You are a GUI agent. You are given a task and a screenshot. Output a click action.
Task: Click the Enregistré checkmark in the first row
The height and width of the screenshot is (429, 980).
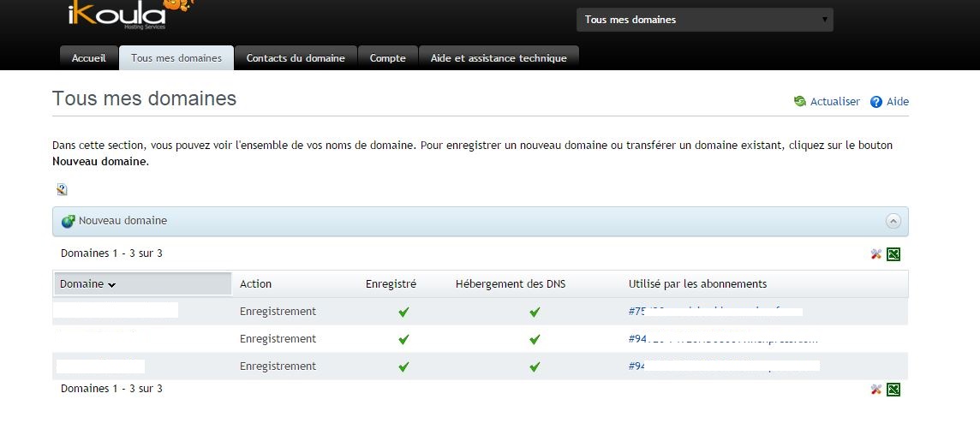click(403, 312)
